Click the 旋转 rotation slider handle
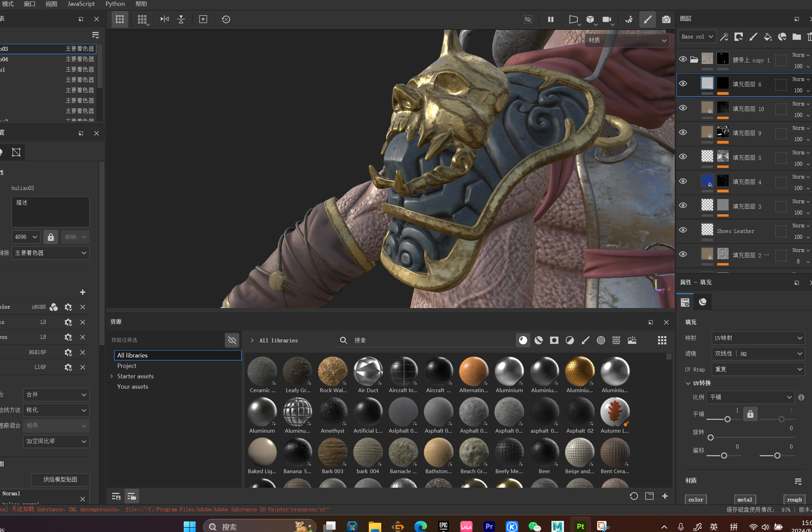The width and height of the screenshot is (812, 532). click(x=711, y=438)
